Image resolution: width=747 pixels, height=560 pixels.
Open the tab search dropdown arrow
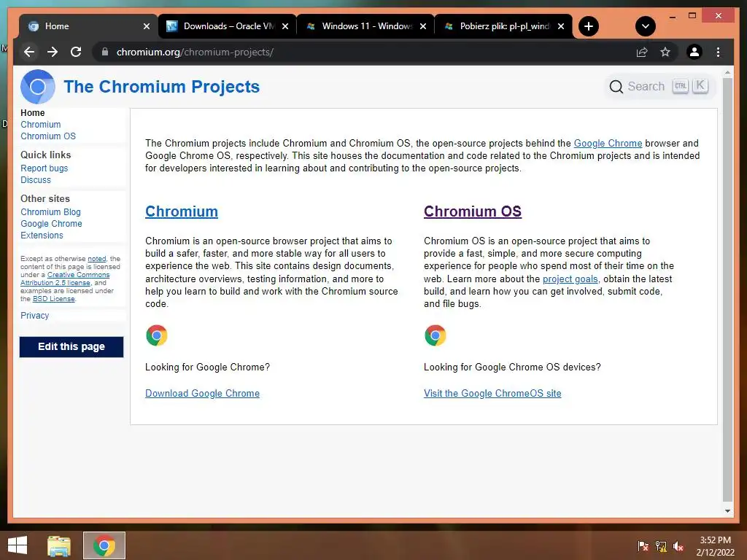(645, 26)
